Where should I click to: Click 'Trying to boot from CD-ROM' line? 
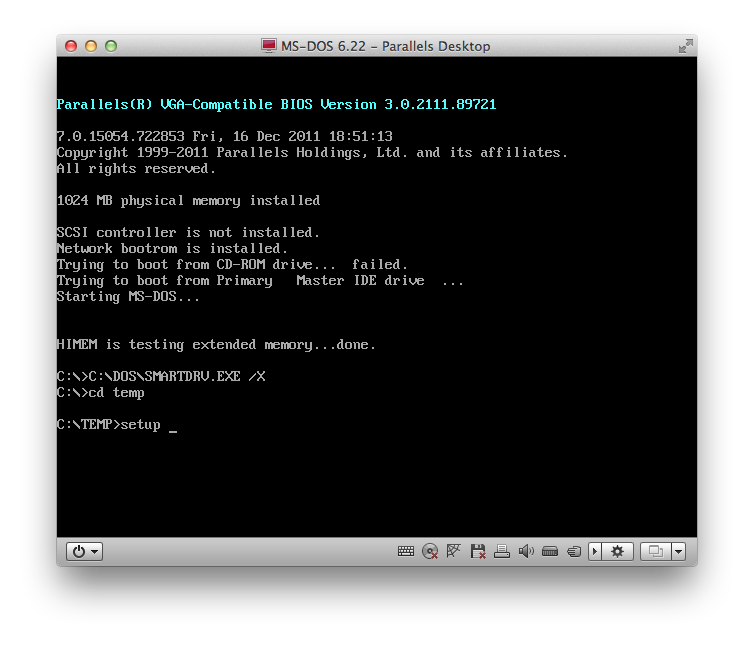tap(232, 265)
